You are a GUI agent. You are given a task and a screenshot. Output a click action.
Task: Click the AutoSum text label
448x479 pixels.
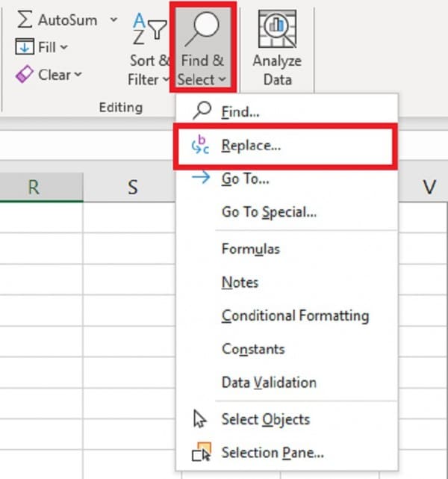pyautogui.click(x=68, y=20)
